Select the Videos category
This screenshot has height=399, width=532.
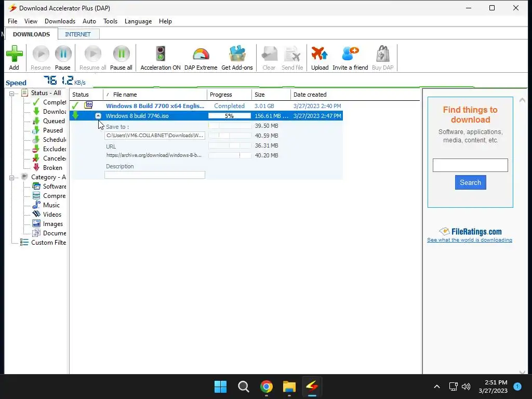(x=47, y=215)
